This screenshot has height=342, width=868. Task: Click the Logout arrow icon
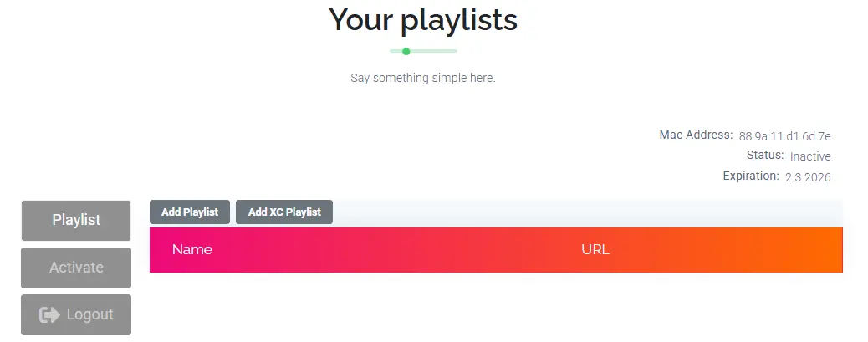(x=49, y=314)
